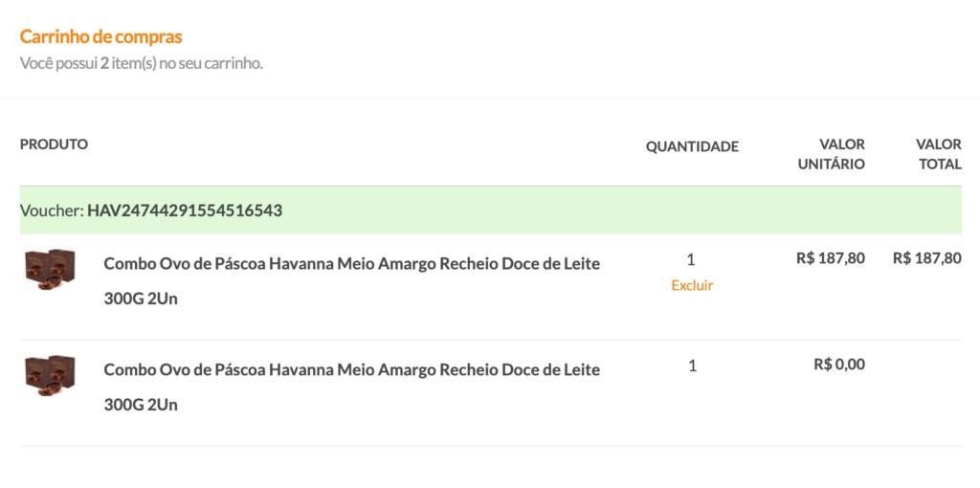Open second Combo Ovo de Páscoa product thumbnail
The width and height of the screenshot is (980, 488).
[50, 375]
